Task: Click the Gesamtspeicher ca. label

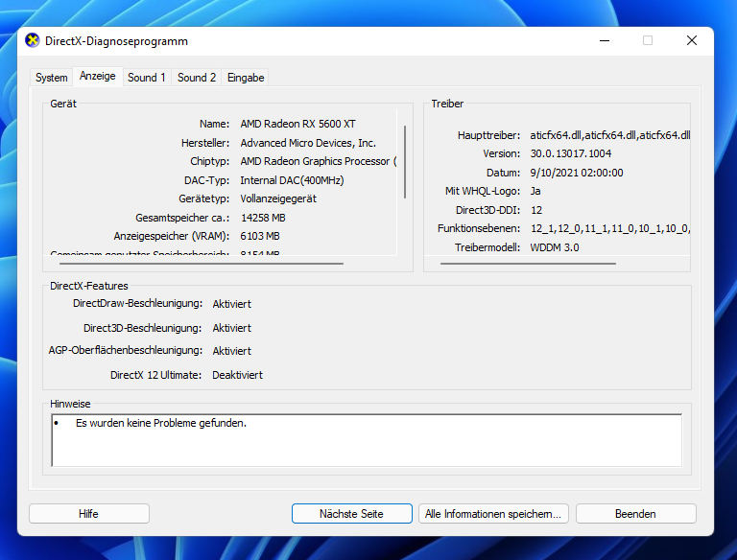Action: [182, 218]
